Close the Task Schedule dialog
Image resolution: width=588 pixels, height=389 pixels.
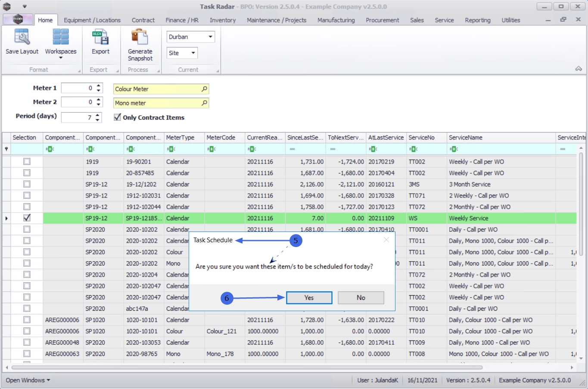pos(386,240)
